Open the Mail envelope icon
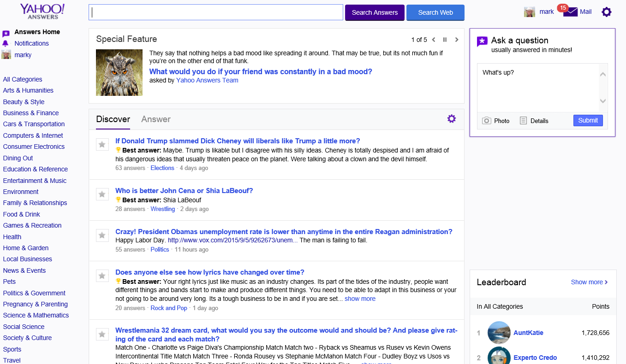Image resolution: width=626 pixels, height=364 pixels. pos(570,12)
